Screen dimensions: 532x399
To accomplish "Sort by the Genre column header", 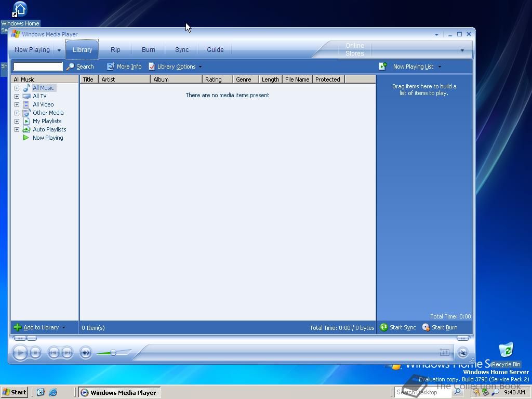I will (246, 79).
